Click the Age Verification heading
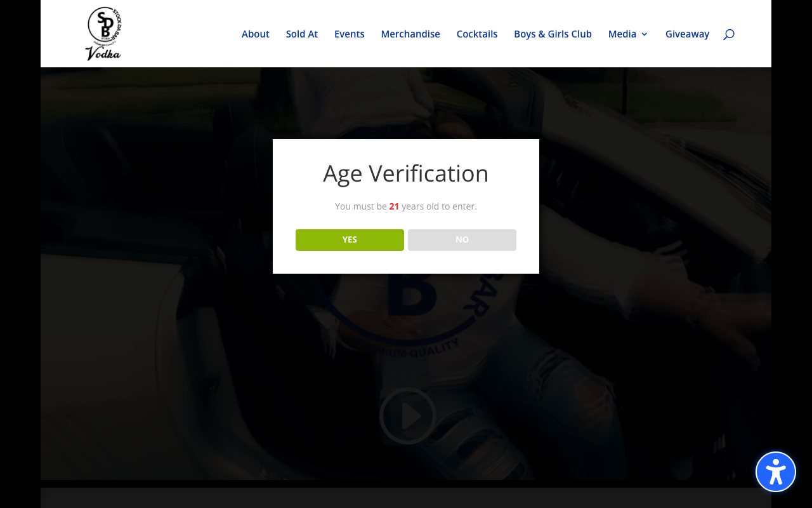812x508 pixels. (406, 173)
